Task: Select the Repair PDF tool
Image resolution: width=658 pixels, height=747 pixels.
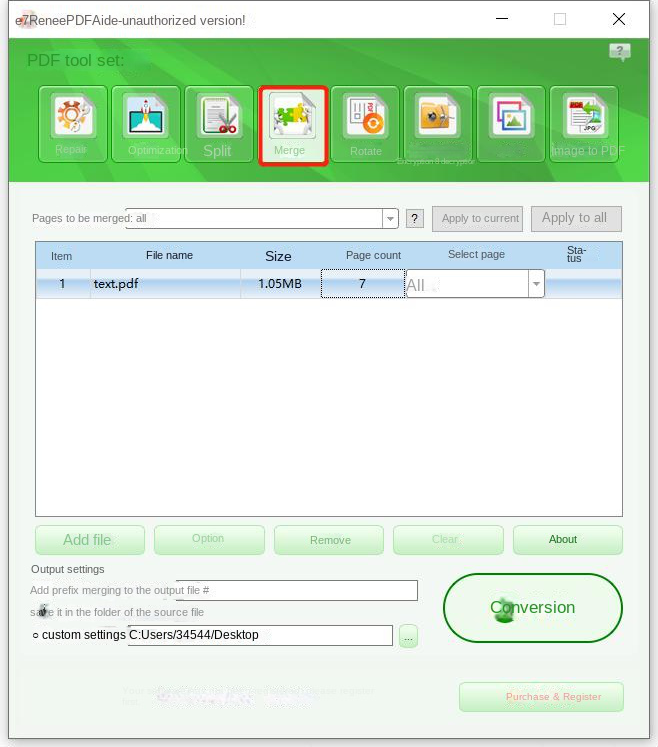Action: pyautogui.click(x=72, y=124)
